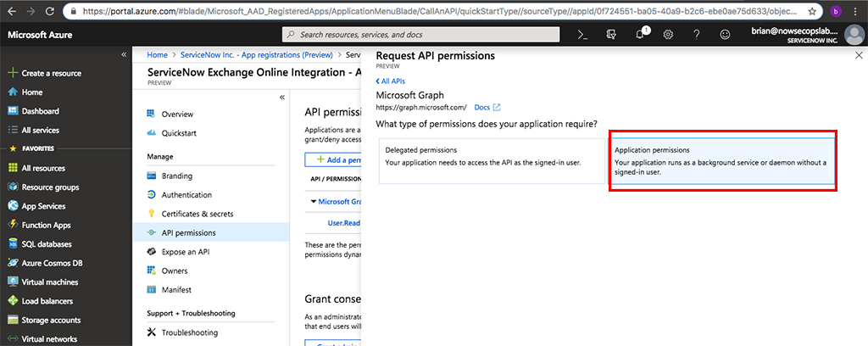The image size is (868, 346).
Task: Open the purple browser profile avatar
Action: [x=837, y=11]
